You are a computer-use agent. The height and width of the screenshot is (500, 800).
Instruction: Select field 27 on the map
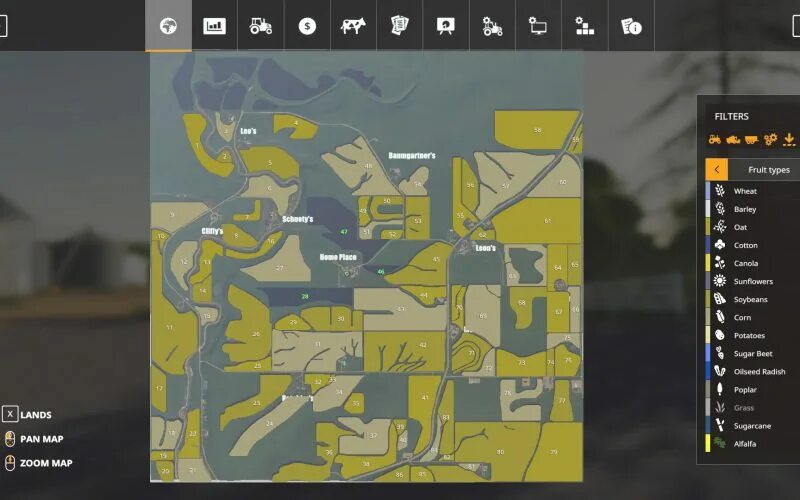279,268
